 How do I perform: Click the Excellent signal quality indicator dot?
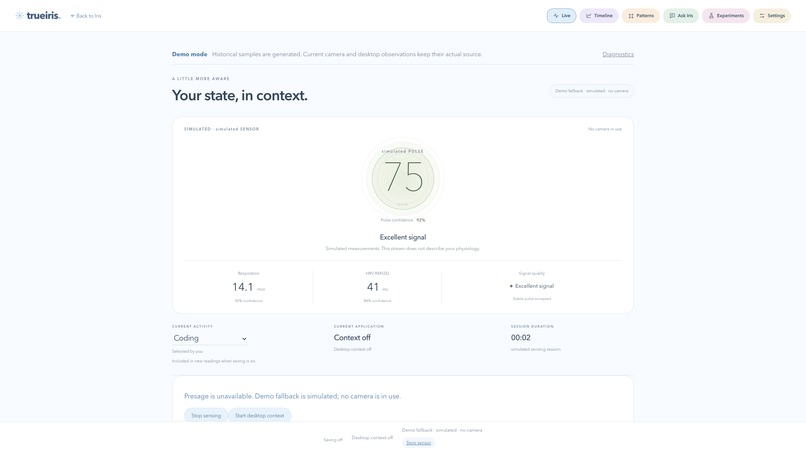pos(511,286)
